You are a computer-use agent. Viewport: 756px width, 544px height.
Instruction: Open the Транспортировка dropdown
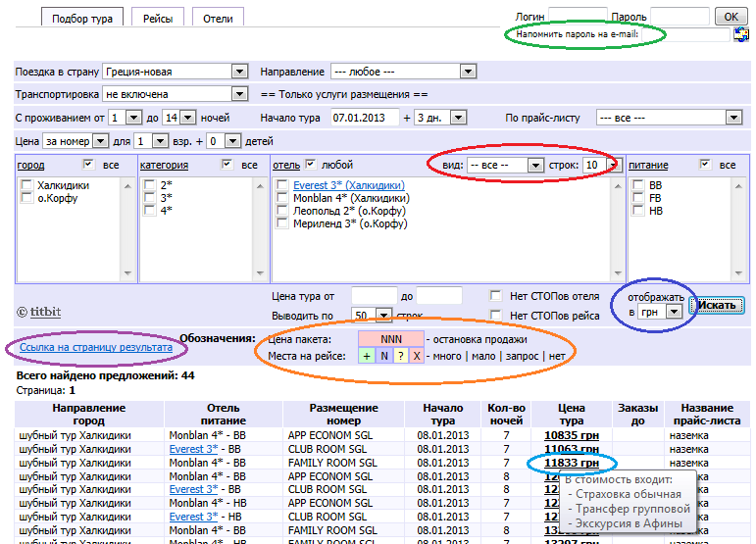(175, 94)
